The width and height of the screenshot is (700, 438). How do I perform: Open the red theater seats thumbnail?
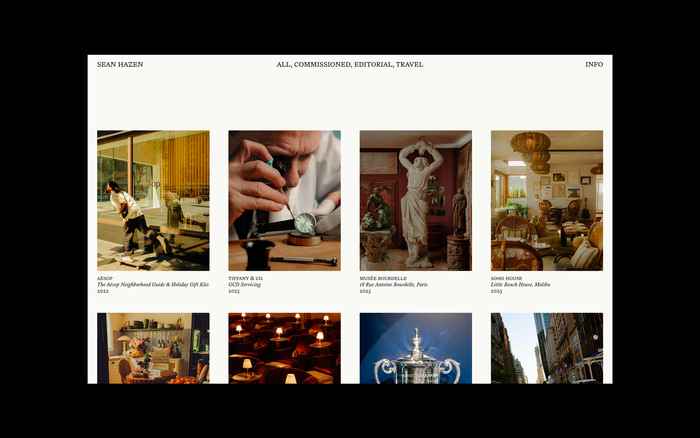pos(284,348)
